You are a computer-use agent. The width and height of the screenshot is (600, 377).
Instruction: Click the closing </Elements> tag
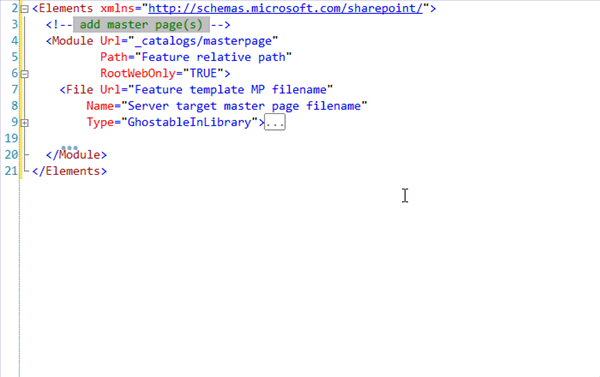pos(69,171)
